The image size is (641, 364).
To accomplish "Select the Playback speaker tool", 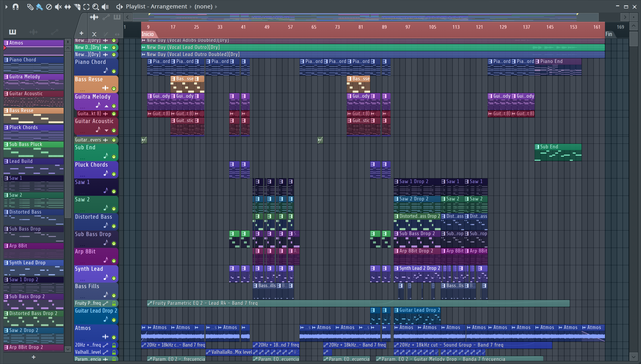I will coord(105,7).
